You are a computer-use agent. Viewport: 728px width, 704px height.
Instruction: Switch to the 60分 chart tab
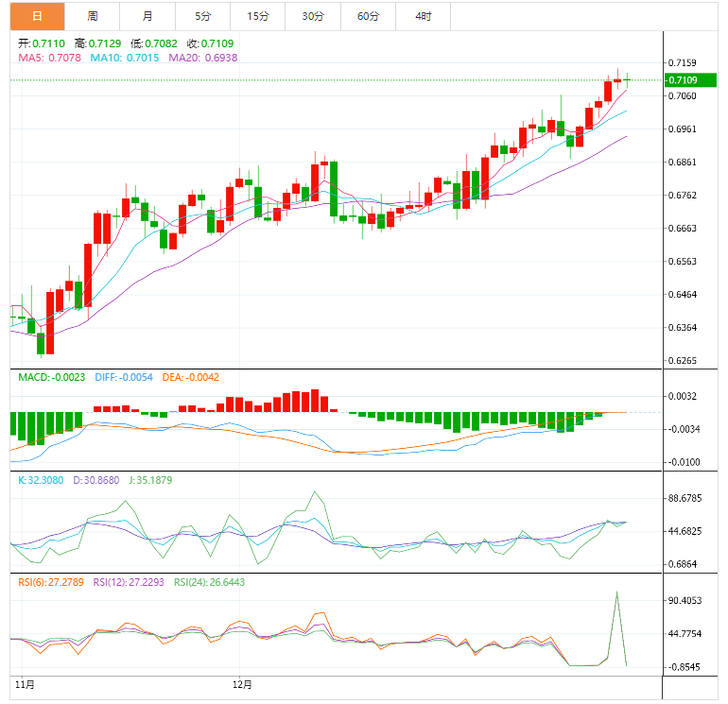[x=368, y=16]
